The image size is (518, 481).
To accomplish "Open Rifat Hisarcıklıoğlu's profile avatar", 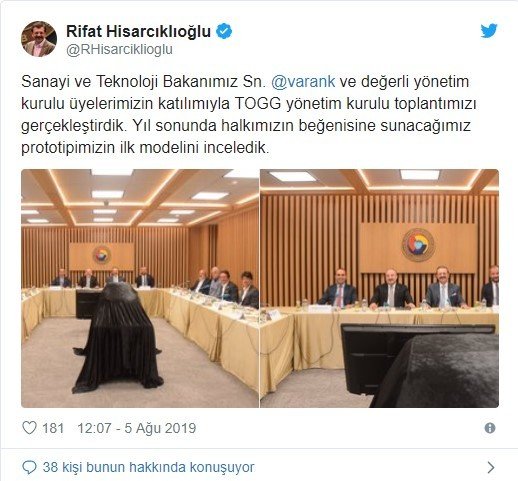I will tap(39, 39).
